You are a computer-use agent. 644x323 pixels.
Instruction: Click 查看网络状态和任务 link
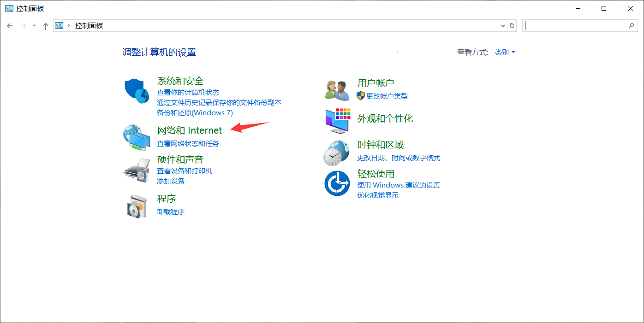tap(188, 143)
